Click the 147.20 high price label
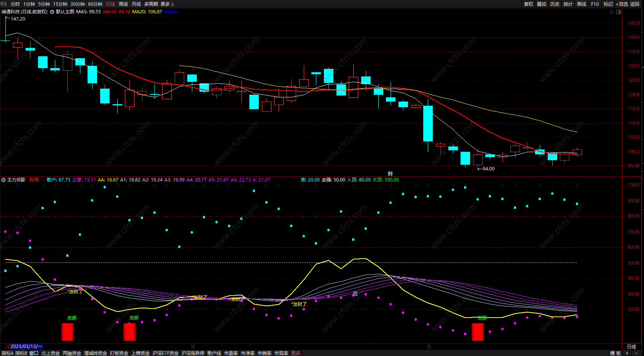644x356 pixels. [x=18, y=19]
